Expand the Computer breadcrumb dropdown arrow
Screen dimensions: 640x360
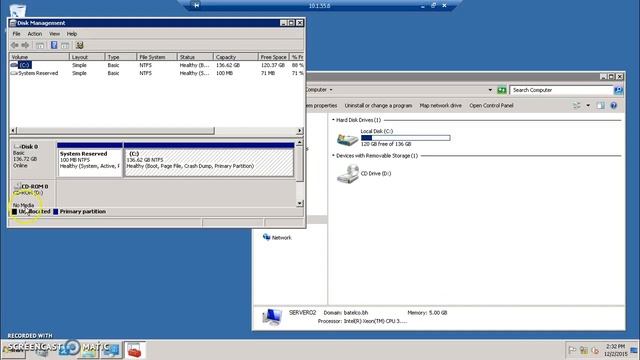tap(331, 90)
